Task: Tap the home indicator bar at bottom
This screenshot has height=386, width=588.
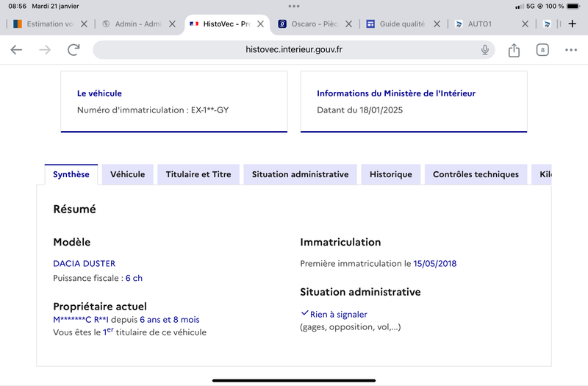Action: 294,380
